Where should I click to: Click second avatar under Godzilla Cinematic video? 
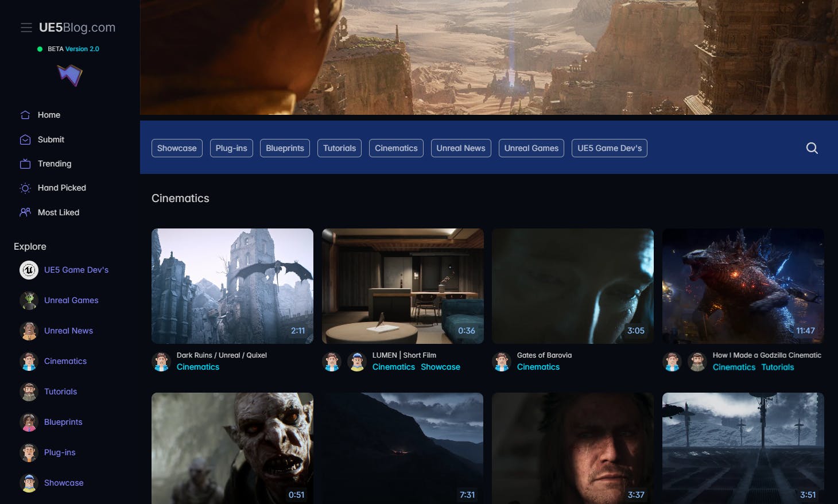click(x=697, y=362)
